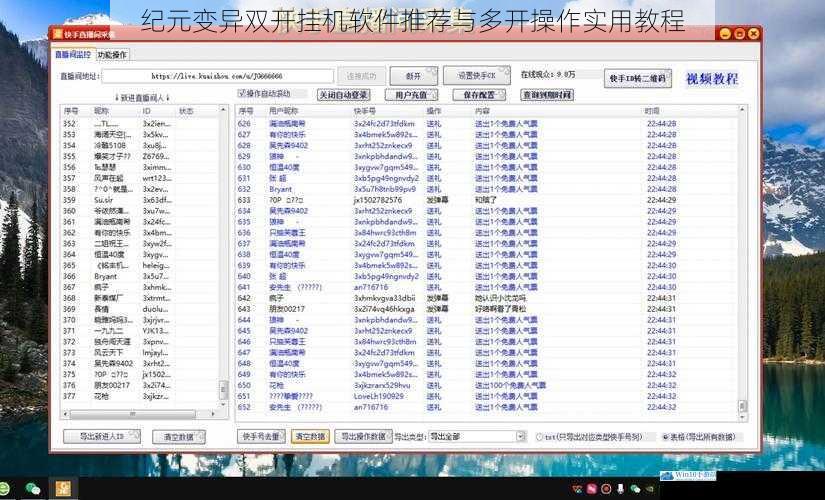Click the 在线观众 9.8万 viewer count
This screenshot has height=500, width=825.
point(548,75)
